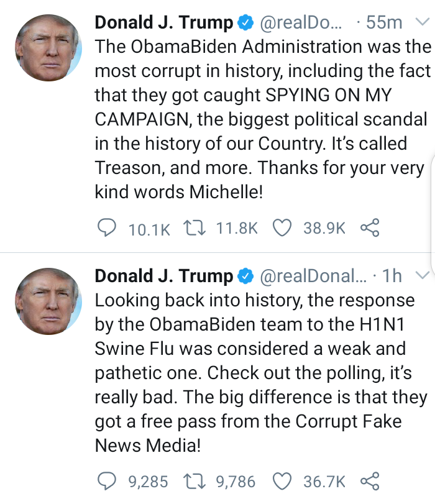Open profile photo on the second tweet
The width and height of the screenshot is (435, 504).
pos(48,301)
